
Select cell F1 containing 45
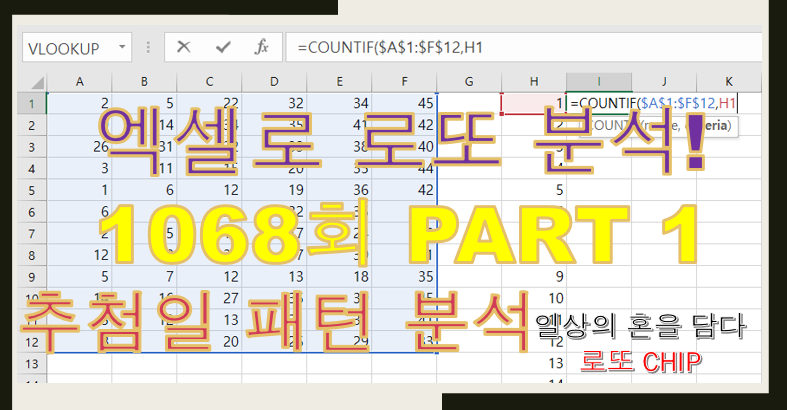405,103
